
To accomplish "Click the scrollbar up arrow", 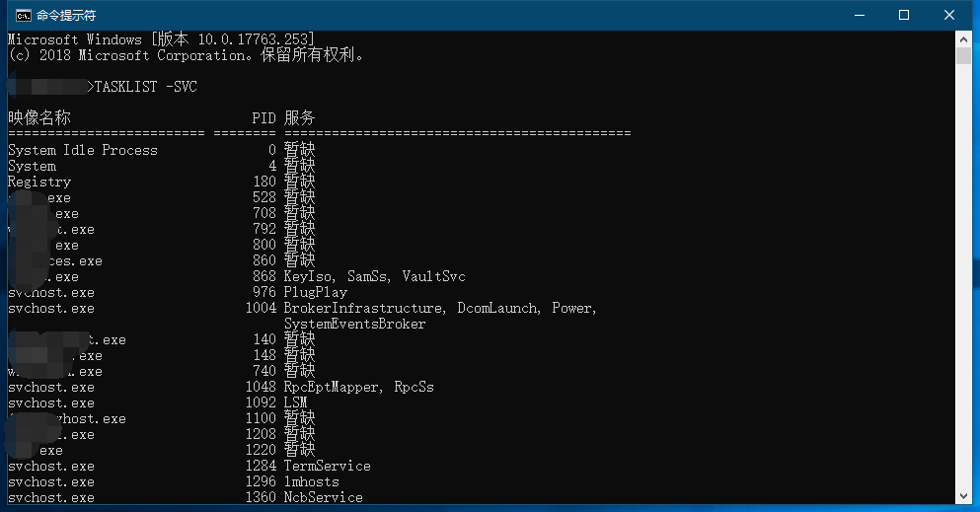I will [x=963, y=38].
